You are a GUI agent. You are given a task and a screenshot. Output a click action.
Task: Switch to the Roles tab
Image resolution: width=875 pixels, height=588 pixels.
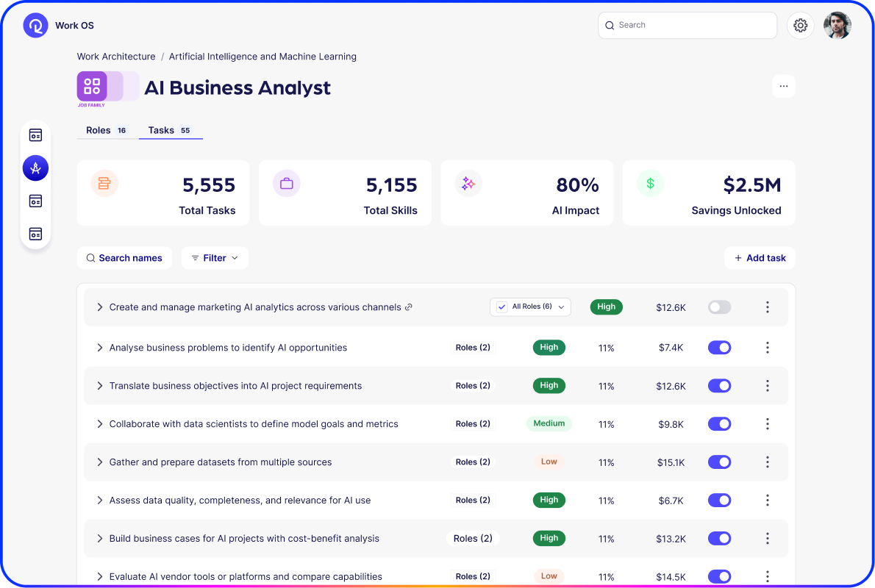[96, 130]
